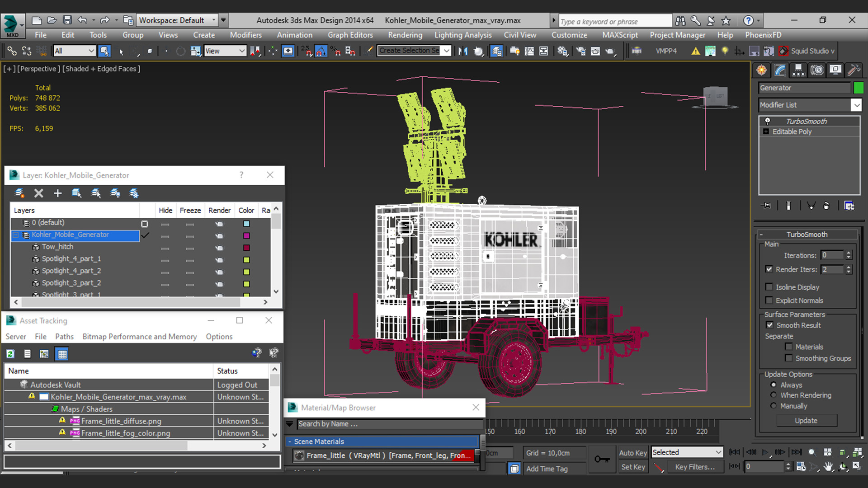The image size is (868, 488).
Task: Click the Open File folder icon
Action: click(52, 20)
